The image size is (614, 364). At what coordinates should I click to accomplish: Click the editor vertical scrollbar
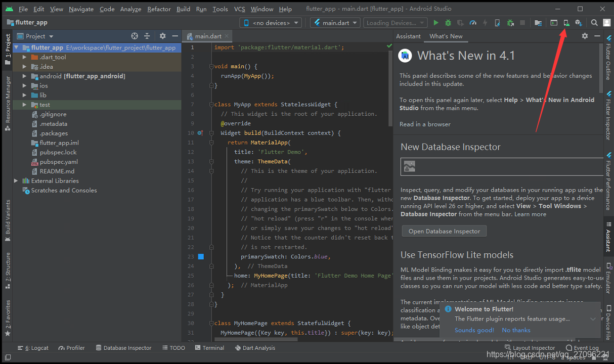[390, 87]
